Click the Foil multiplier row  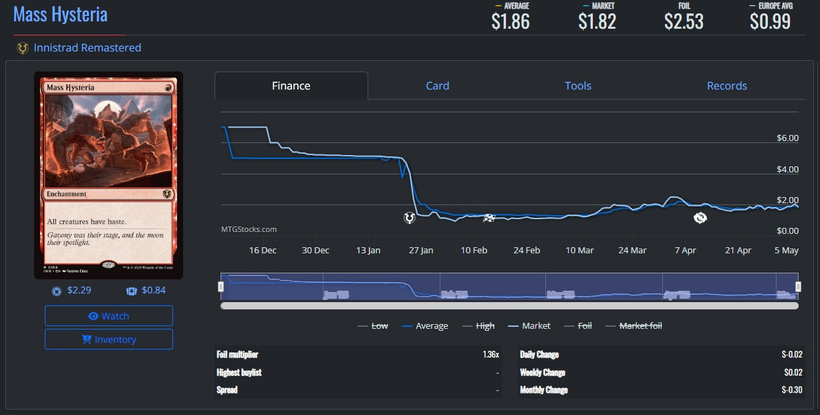358,354
